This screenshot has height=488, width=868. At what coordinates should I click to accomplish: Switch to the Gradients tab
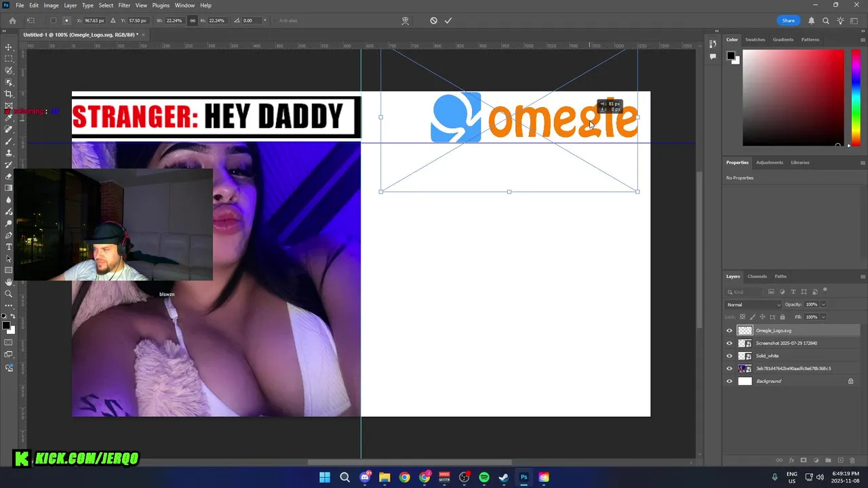coord(783,39)
